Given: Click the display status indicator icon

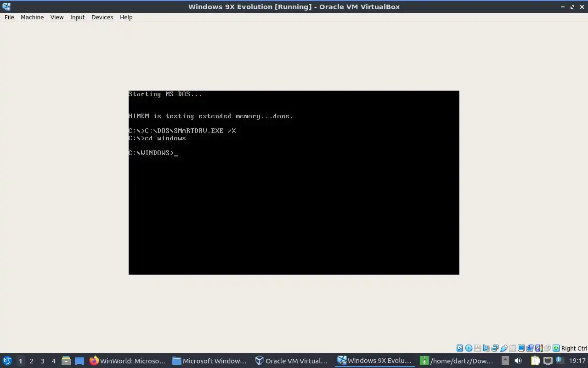Looking at the screenshot, I should tap(521, 348).
